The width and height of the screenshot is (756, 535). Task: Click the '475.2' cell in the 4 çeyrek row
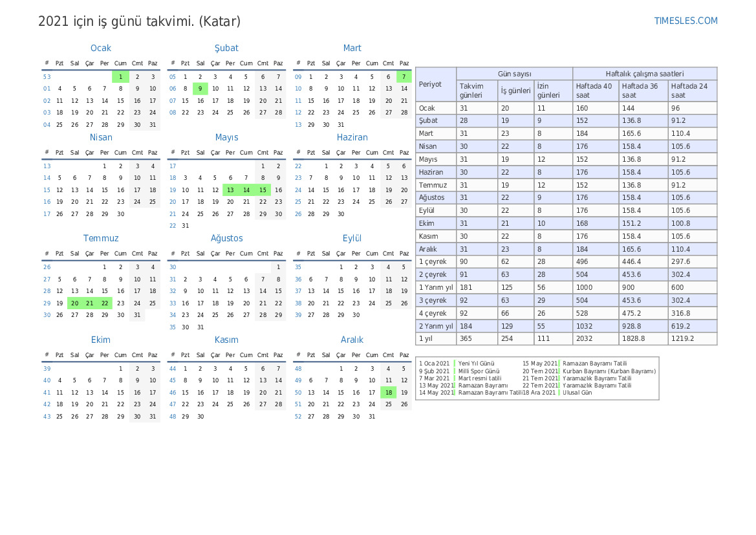(643, 313)
